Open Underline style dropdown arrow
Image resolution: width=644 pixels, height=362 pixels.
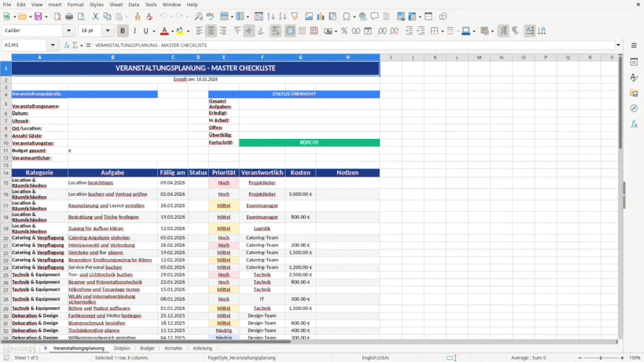click(153, 31)
